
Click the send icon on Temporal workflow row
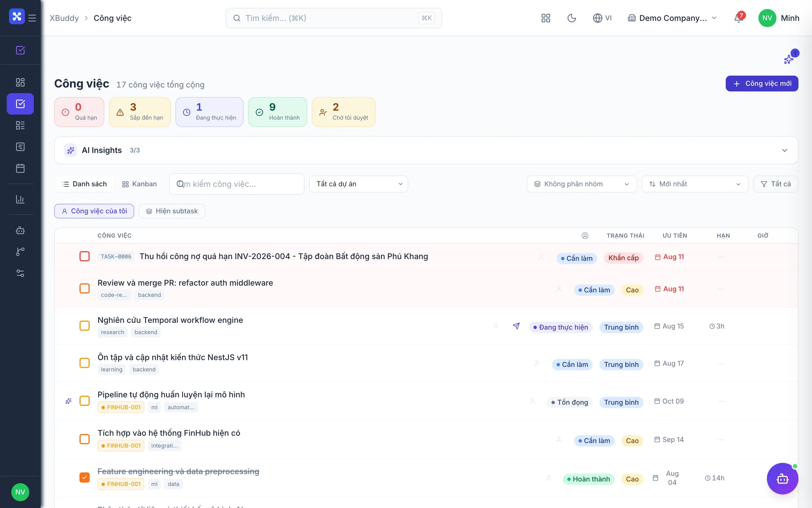[x=517, y=326]
